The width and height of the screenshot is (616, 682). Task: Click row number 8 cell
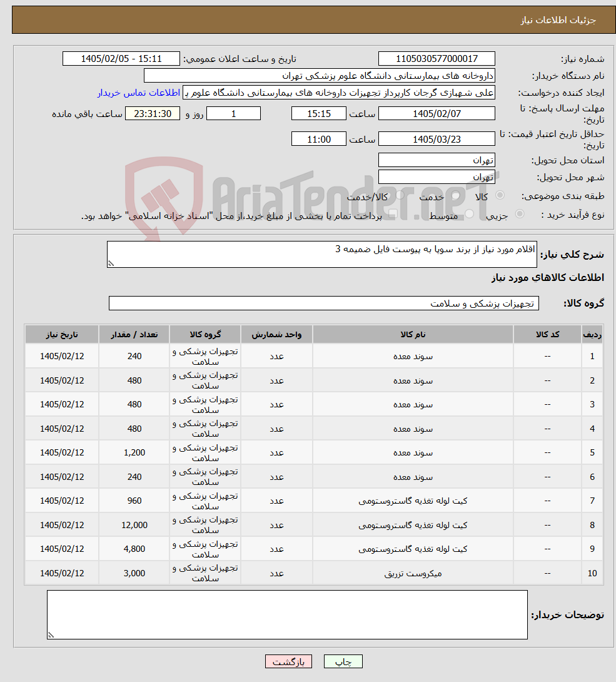tap(592, 526)
